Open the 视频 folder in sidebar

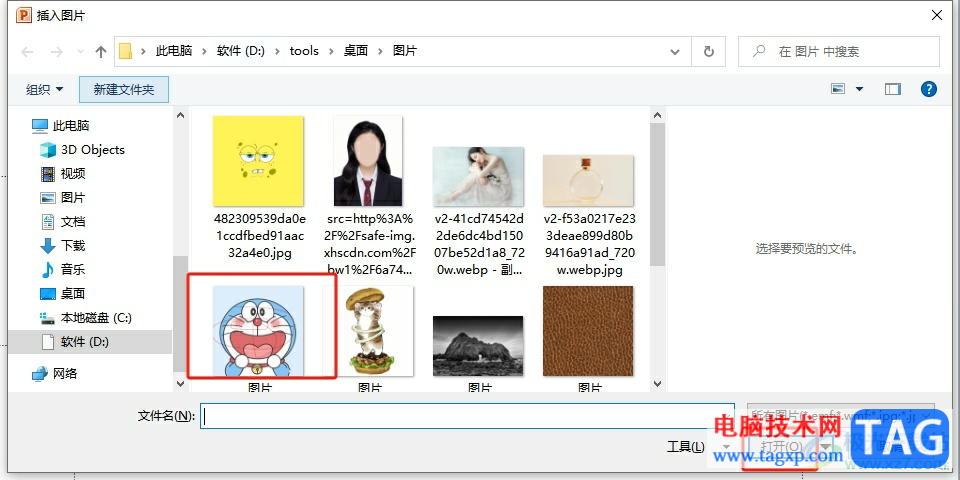tap(63, 174)
